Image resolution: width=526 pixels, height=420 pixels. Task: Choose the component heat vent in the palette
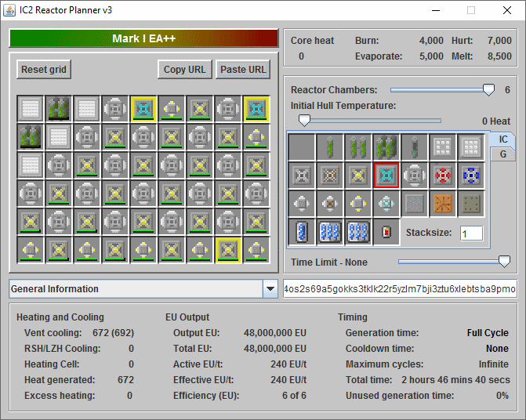[x=414, y=176]
